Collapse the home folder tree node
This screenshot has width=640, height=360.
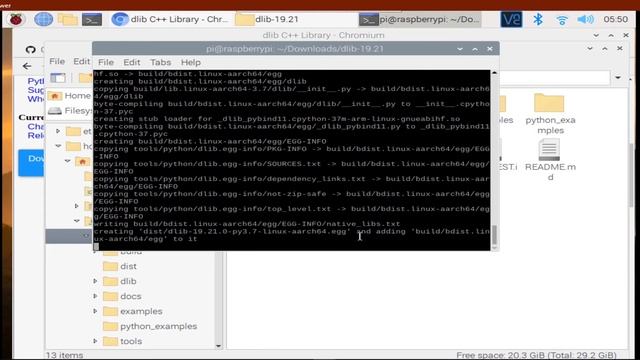point(58,146)
